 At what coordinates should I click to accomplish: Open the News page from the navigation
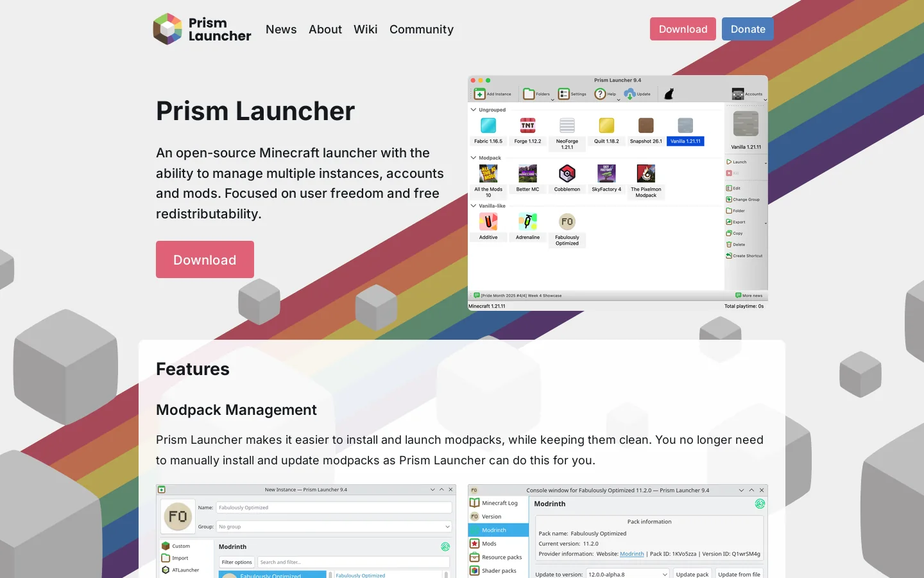(281, 29)
